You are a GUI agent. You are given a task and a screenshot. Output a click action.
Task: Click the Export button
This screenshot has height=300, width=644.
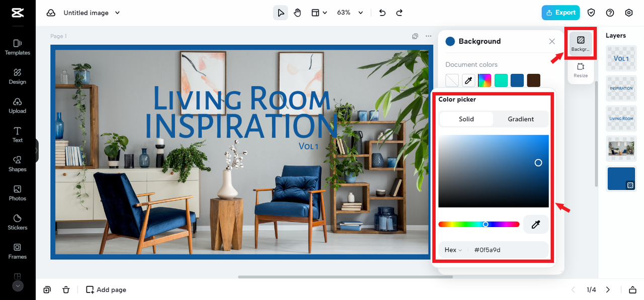[560, 13]
